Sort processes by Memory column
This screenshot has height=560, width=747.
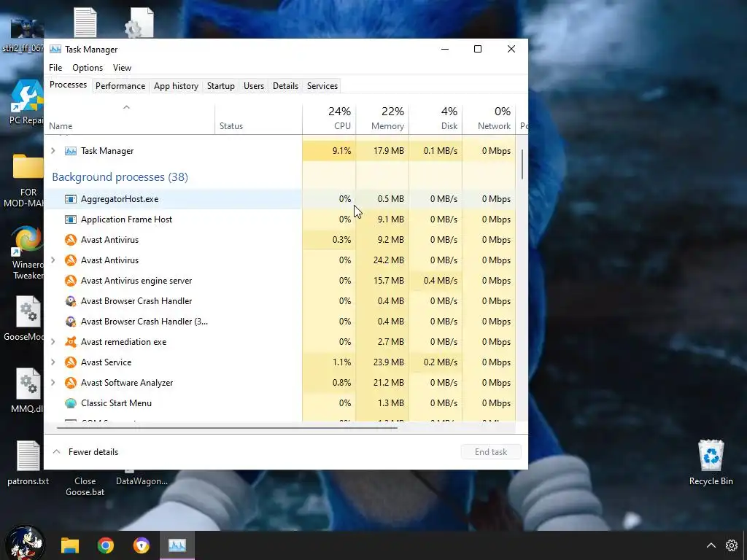click(382, 119)
